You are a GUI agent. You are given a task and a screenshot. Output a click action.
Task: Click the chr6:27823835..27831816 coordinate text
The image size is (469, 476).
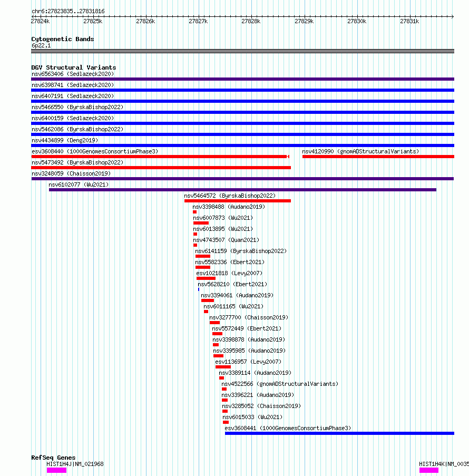click(x=68, y=11)
